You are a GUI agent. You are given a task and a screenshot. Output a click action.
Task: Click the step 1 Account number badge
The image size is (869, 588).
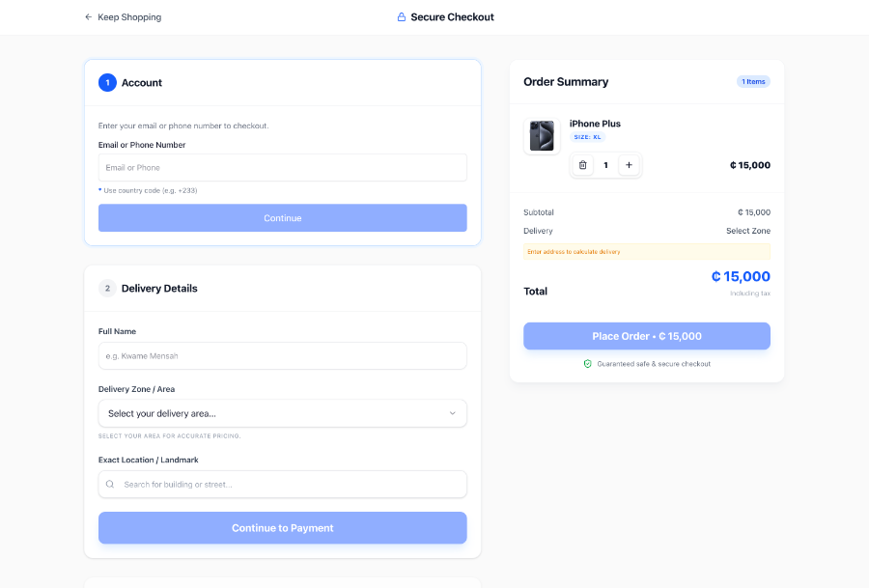[x=107, y=83]
